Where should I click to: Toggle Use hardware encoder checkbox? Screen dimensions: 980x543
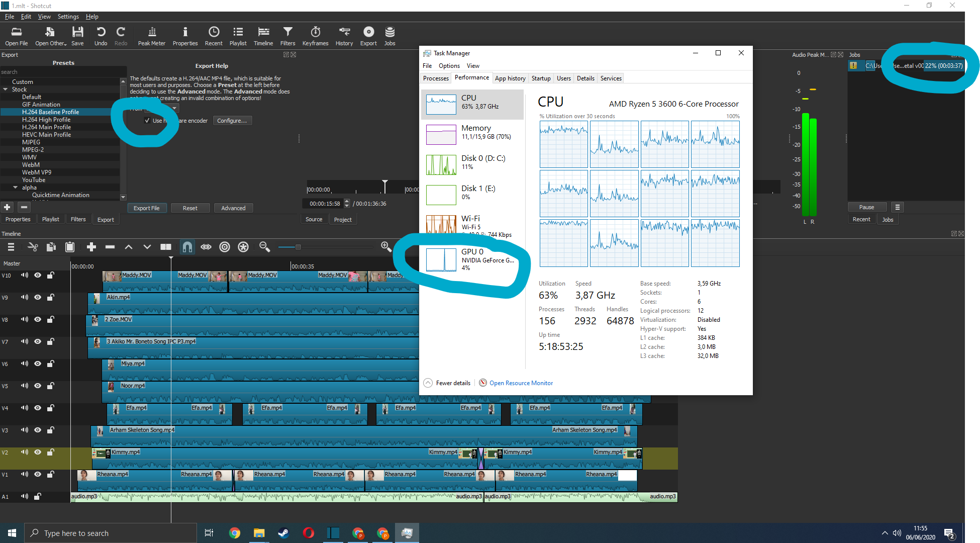147,121
